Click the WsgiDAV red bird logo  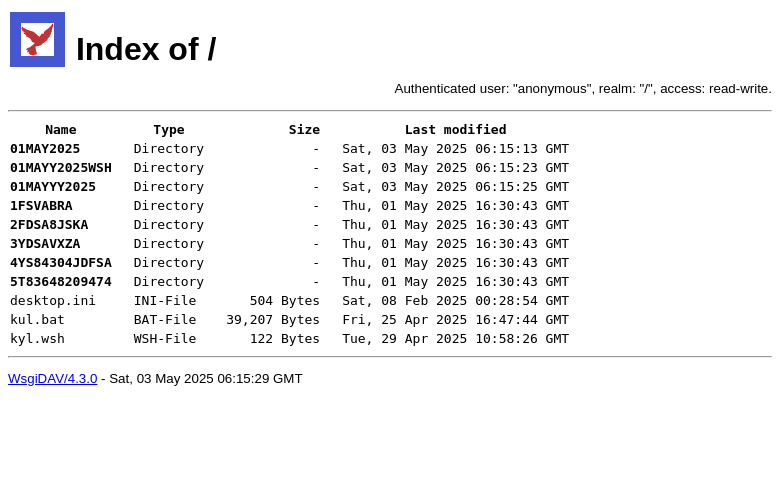point(37,39)
